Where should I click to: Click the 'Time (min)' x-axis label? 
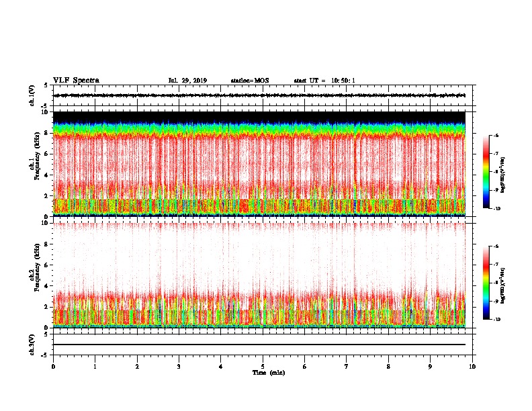coord(269,373)
